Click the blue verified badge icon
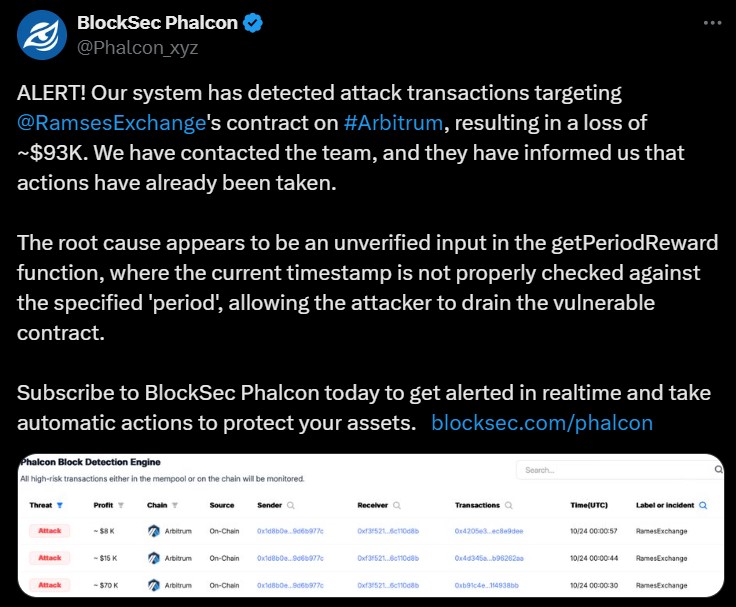This screenshot has width=736, height=607. click(x=253, y=23)
